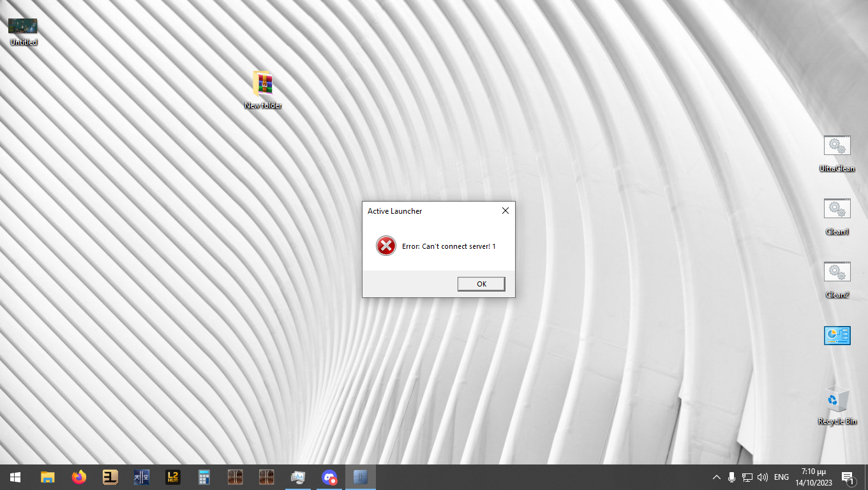868x490 pixels.
Task: Switch to Discord in the taskbar
Action: pyautogui.click(x=329, y=477)
